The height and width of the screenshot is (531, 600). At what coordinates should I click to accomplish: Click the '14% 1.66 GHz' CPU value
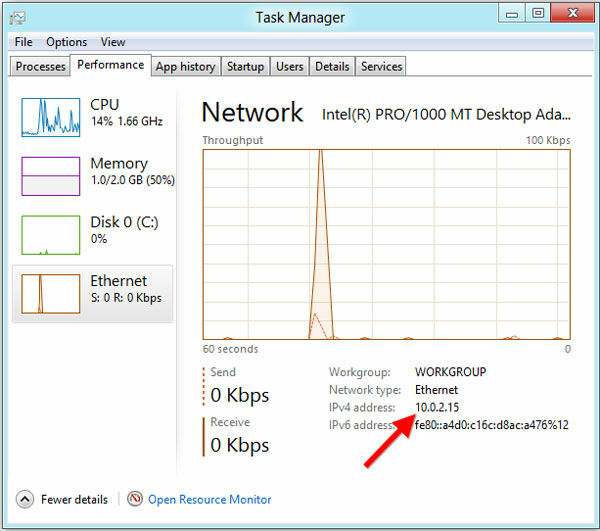point(127,121)
